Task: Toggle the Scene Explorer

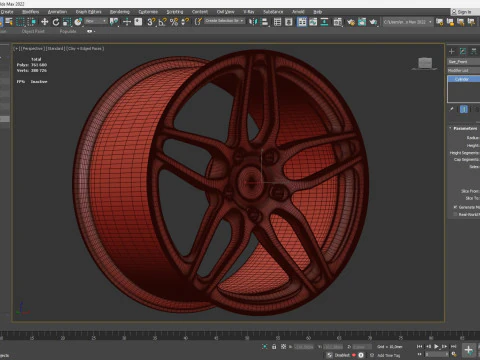Action: [x=277, y=22]
